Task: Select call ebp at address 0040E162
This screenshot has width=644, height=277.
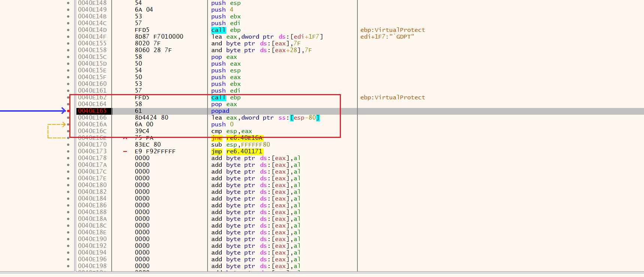Action: 226,97
